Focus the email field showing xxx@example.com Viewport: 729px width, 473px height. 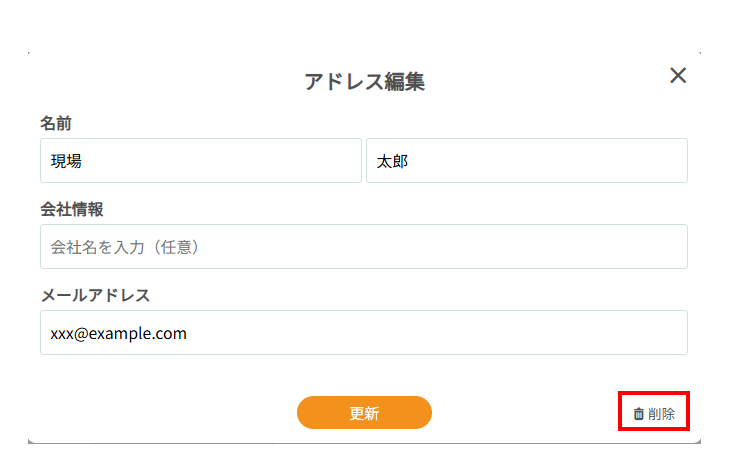coord(363,333)
